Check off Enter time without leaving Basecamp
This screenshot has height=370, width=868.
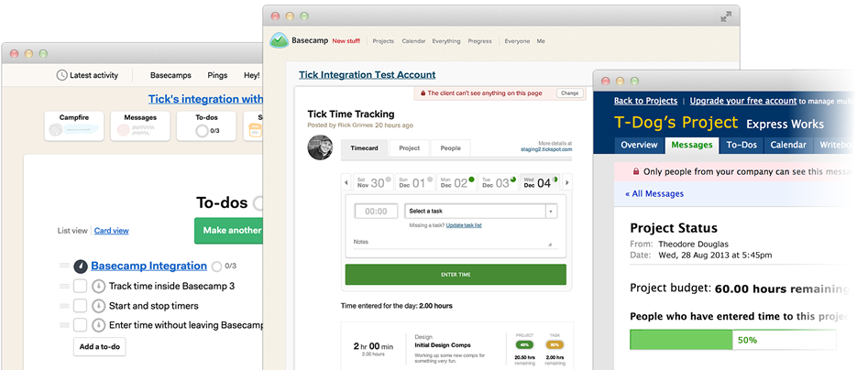(81, 324)
